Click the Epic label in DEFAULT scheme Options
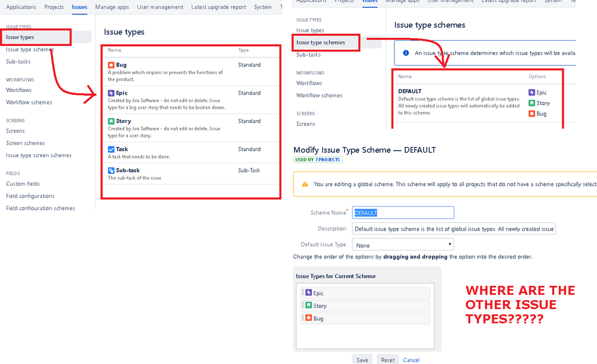597x364 pixels. click(x=541, y=92)
